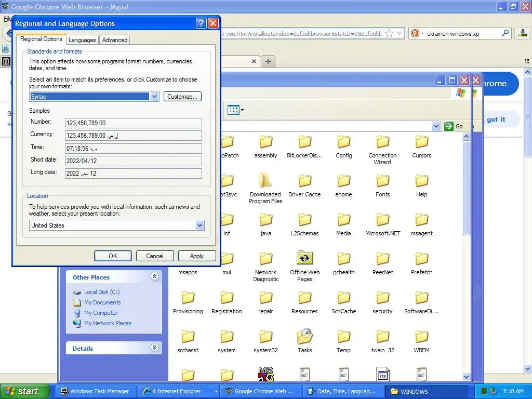
Task: Select the ehome folder
Action: click(344, 185)
